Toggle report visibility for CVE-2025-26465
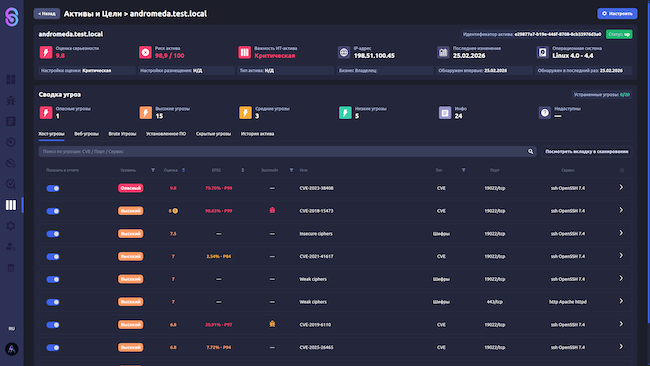This screenshot has width=650, height=366. tap(53, 347)
